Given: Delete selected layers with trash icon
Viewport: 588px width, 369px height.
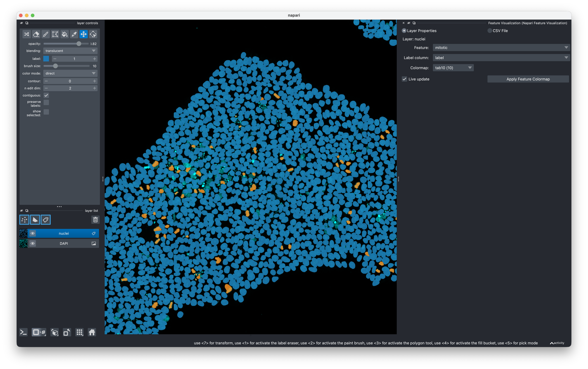Looking at the screenshot, I should tap(95, 220).
